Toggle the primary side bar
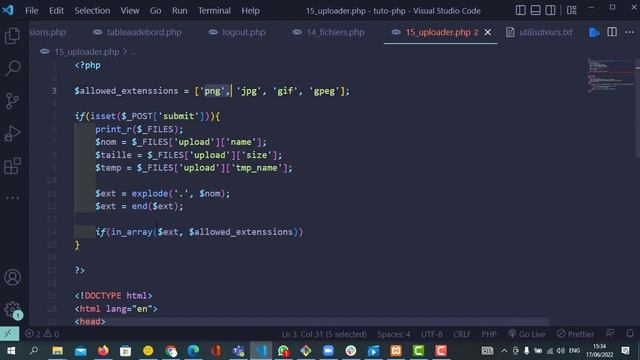640x360 pixels. (520, 10)
